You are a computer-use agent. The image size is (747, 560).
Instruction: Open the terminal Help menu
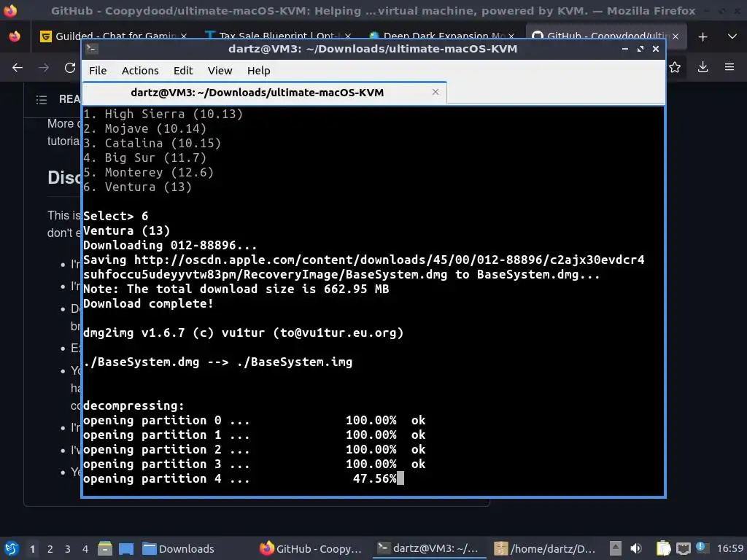coord(259,71)
